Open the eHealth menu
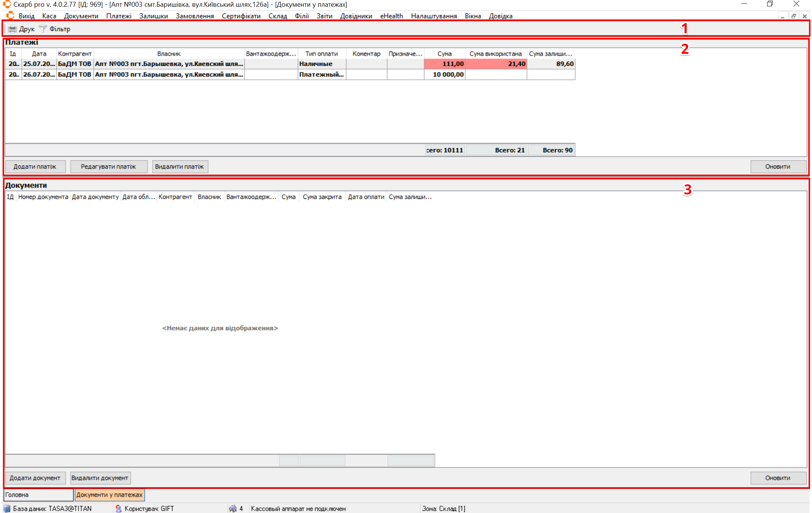 coord(391,16)
